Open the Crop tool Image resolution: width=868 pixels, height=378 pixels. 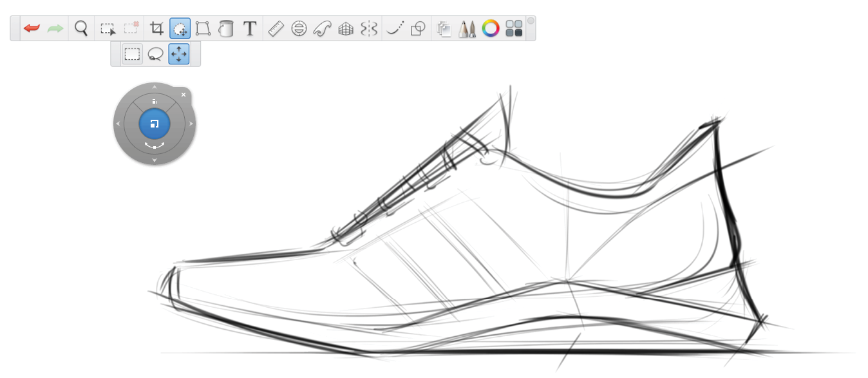[155, 28]
